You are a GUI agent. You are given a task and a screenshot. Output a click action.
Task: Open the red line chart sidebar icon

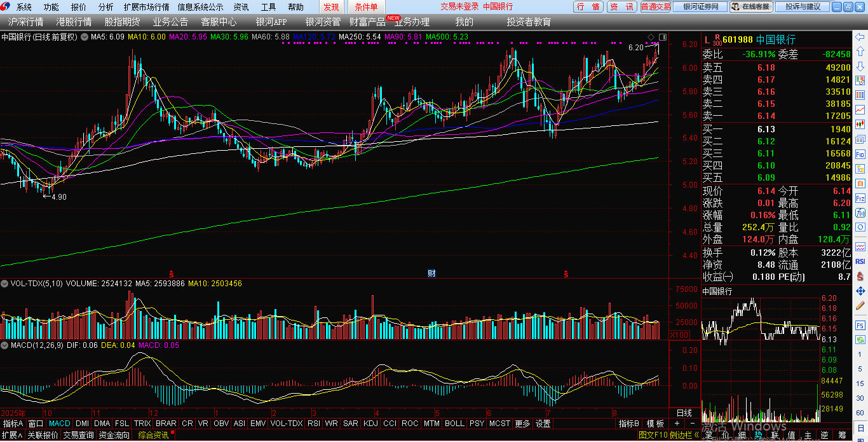[860, 109]
